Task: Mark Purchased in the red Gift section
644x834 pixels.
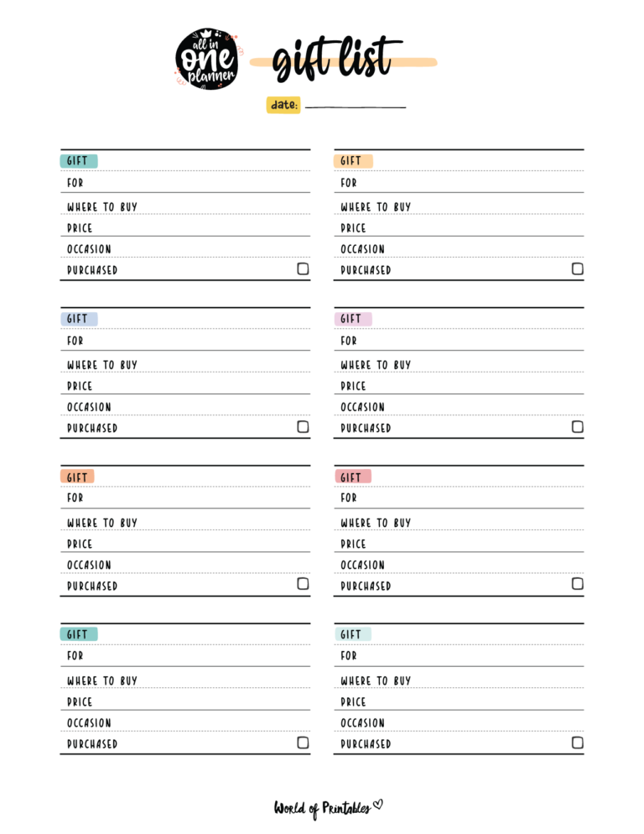Action: click(577, 584)
